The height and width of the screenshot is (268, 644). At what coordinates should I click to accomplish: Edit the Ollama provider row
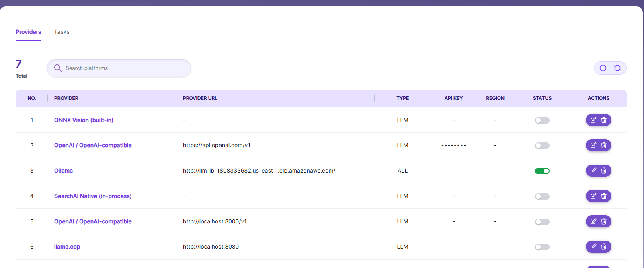(593, 171)
